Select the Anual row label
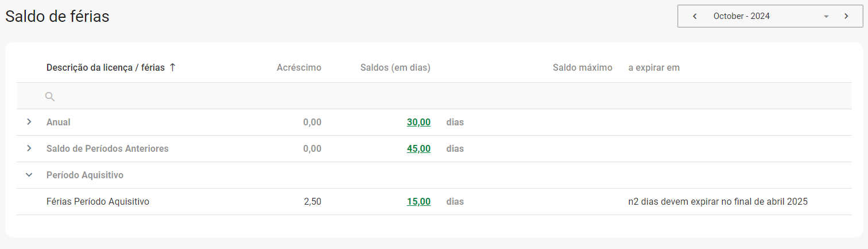Image resolution: width=868 pixels, height=249 pixels. click(59, 122)
